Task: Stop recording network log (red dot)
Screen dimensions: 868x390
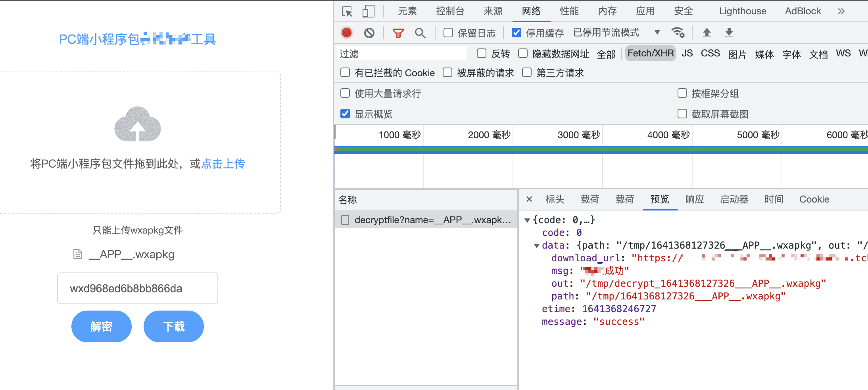Action: pos(347,33)
